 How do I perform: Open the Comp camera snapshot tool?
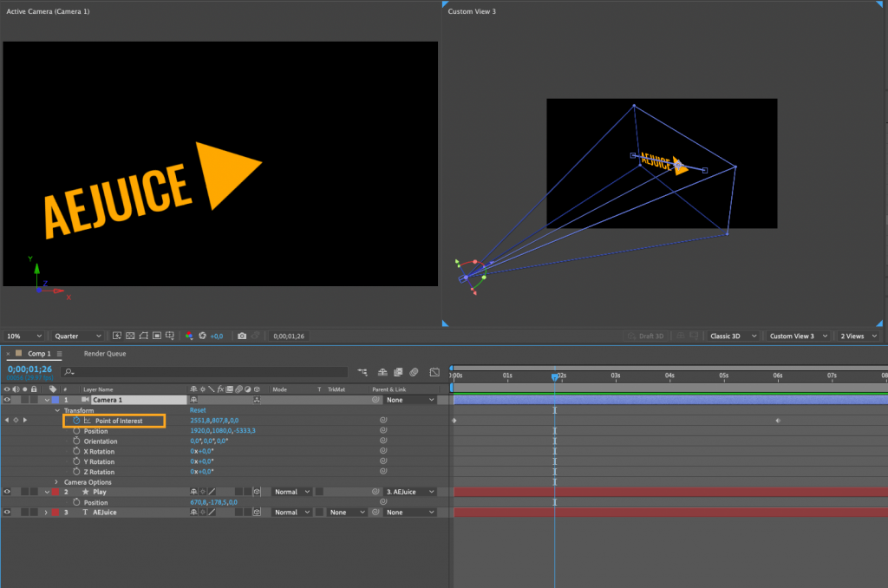(x=241, y=336)
